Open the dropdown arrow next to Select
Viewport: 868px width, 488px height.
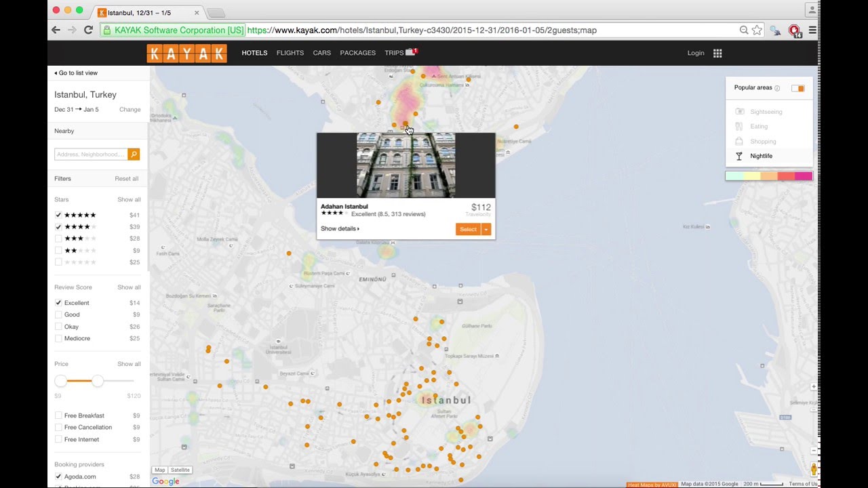coord(486,229)
